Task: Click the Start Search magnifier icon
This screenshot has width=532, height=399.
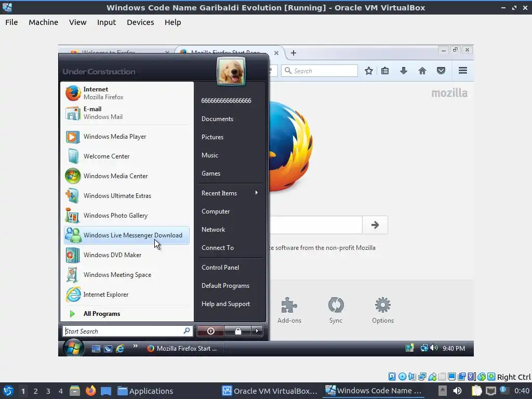Action: pyautogui.click(x=187, y=331)
